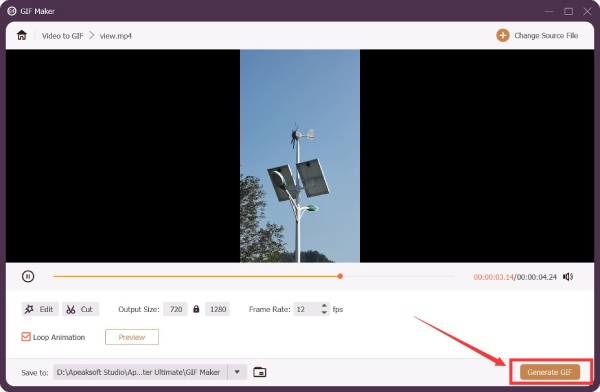Viewport: 600px width, 392px height.
Task: Decrease the frame rate with down arrow
Action: pyautogui.click(x=324, y=312)
